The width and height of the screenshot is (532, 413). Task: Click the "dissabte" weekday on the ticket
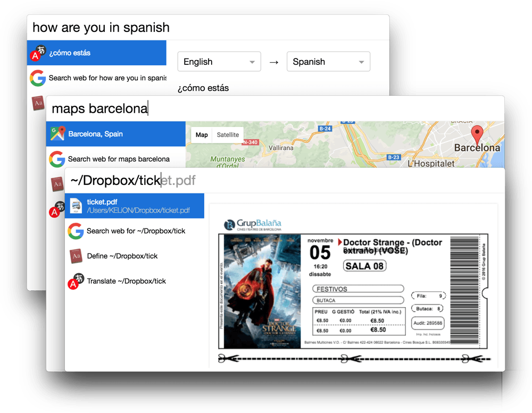(x=320, y=274)
